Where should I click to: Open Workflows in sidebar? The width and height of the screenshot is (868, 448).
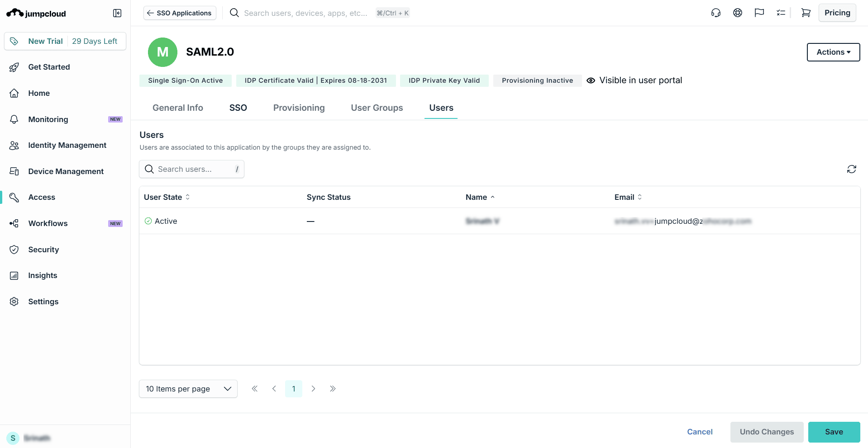48,223
